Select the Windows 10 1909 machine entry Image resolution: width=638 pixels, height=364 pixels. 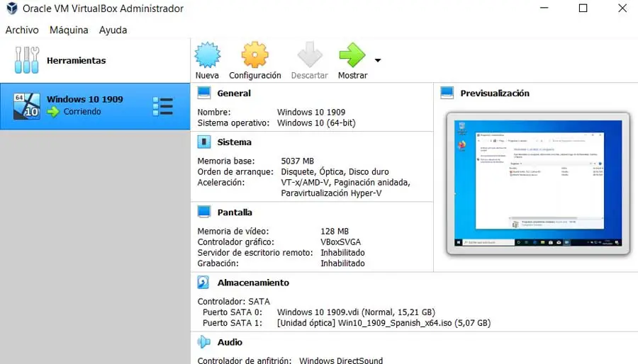(x=95, y=106)
